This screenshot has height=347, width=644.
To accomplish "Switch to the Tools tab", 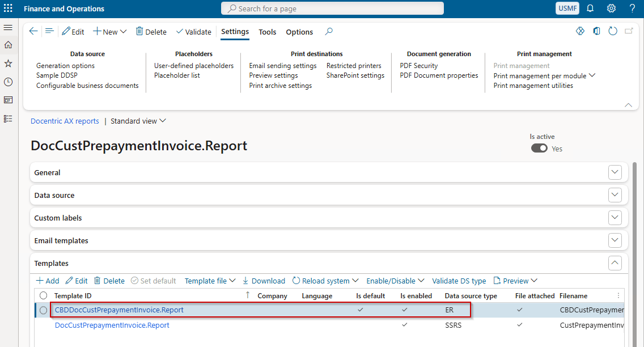I will 268,32.
